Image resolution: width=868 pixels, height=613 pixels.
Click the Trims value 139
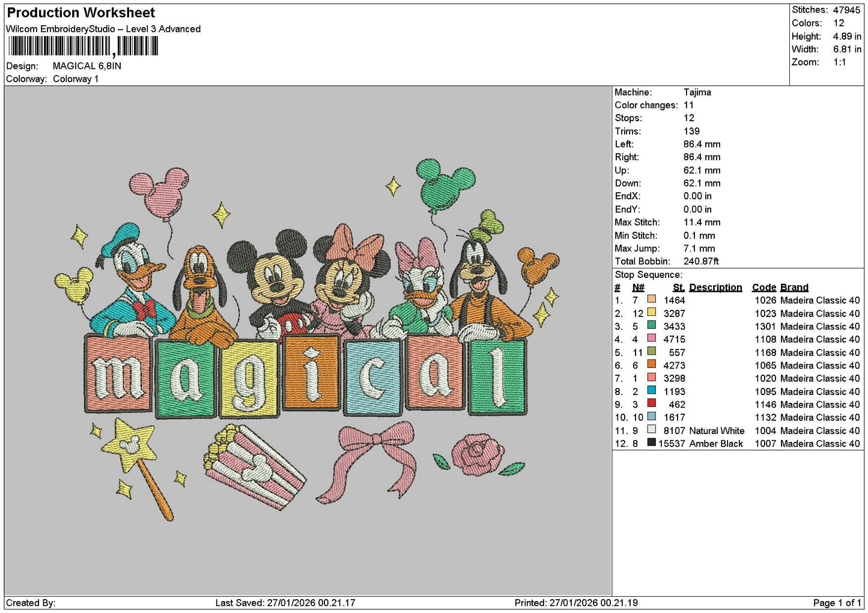[691, 131]
